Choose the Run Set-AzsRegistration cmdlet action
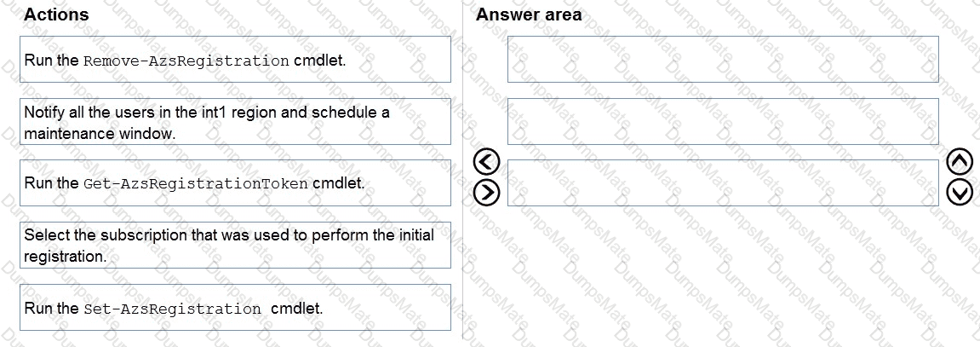Screen dimensions: 980x347 235,308
